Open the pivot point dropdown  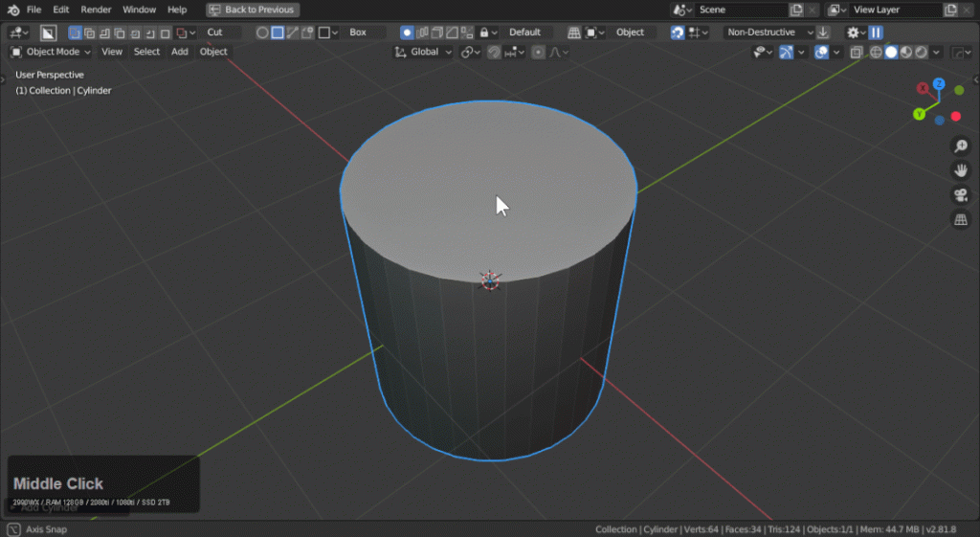471,52
